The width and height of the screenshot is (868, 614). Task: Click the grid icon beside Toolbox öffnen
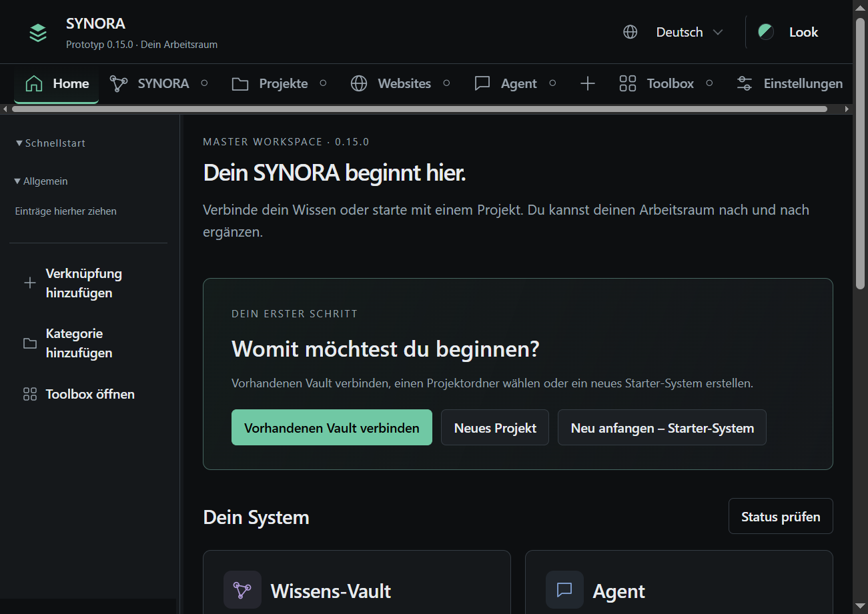pyautogui.click(x=30, y=394)
